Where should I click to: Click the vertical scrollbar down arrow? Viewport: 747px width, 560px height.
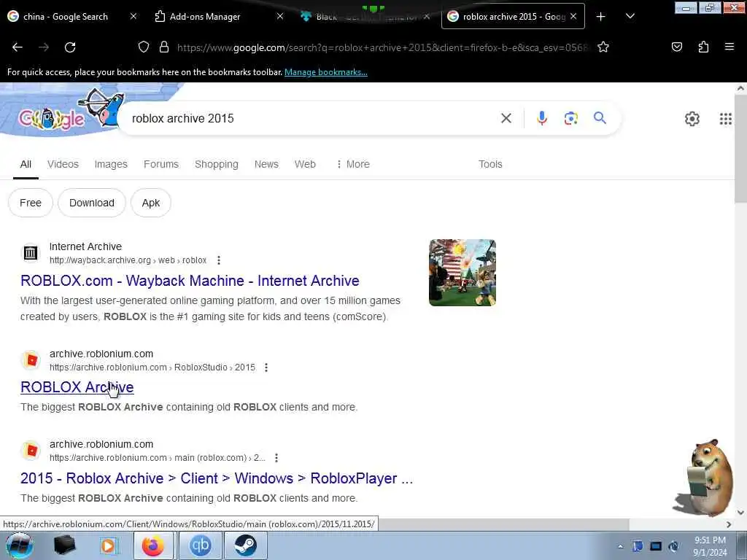740,513
